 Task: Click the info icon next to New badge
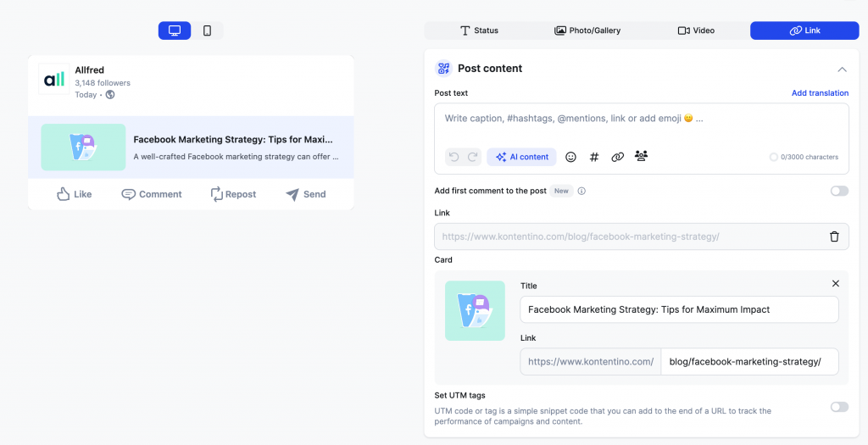pyautogui.click(x=581, y=192)
